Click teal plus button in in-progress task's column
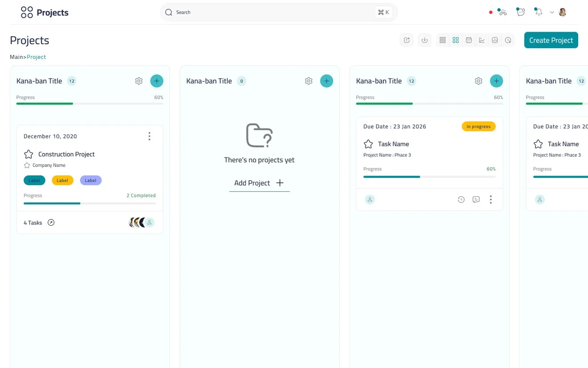 point(496,81)
